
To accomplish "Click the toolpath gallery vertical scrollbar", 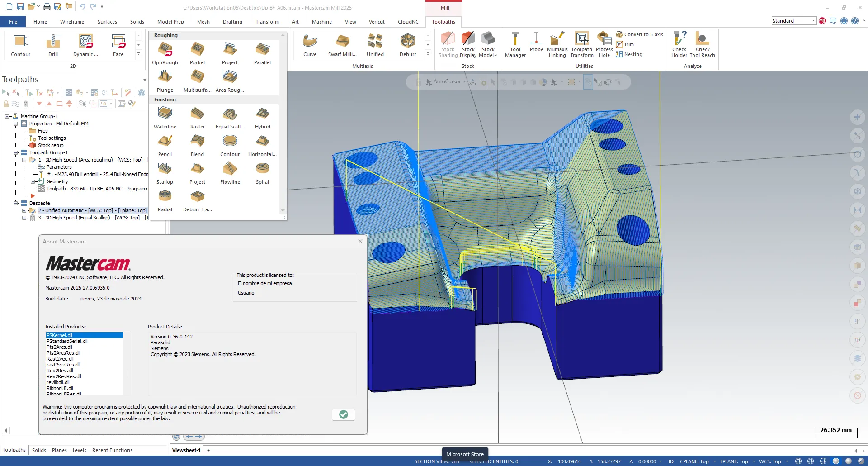I will pyautogui.click(x=283, y=123).
